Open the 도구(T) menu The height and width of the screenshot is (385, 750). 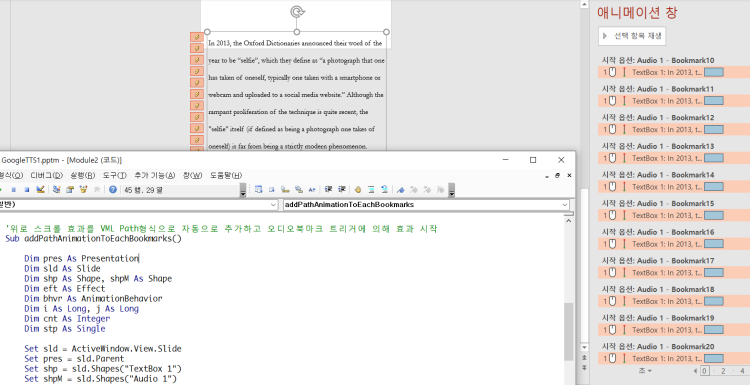click(x=114, y=176)
